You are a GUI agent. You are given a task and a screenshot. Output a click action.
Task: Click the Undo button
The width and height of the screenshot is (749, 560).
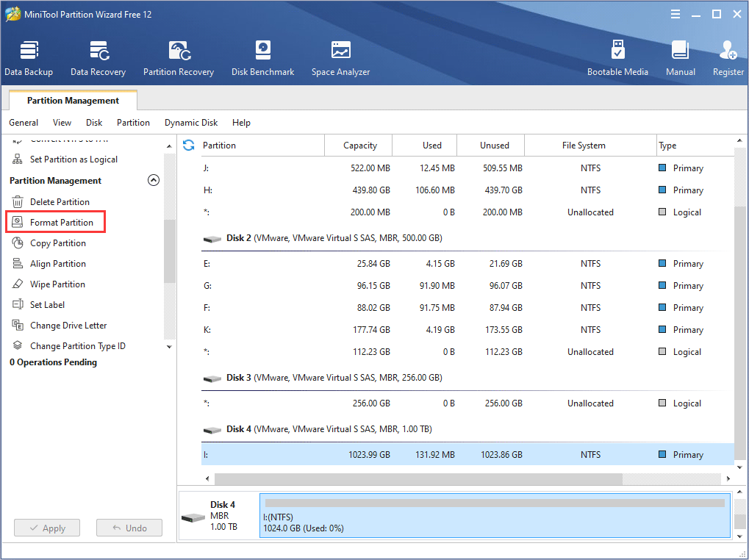pyautogui.click(x=129, y=528)
